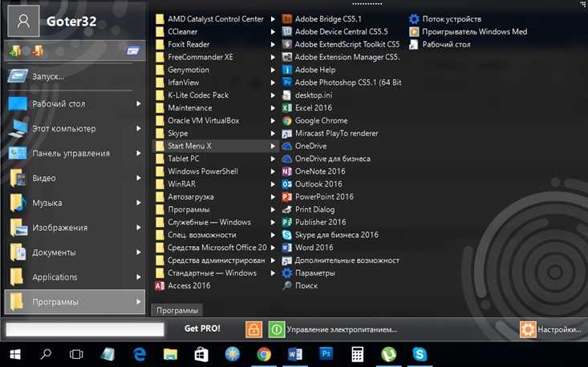Open Дополнительные возможности entry
The width and height of the screenshot is (588, 367).
(340, 260)
